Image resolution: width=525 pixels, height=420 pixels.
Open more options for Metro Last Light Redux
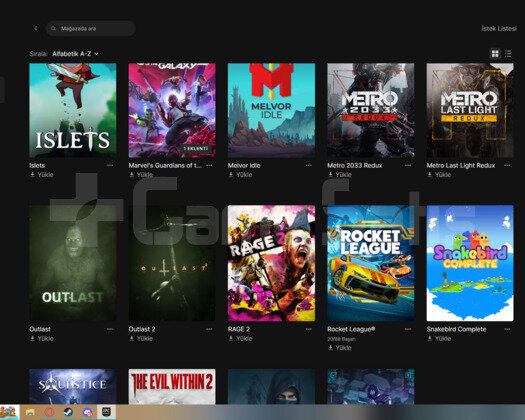[x=507, y=165]
